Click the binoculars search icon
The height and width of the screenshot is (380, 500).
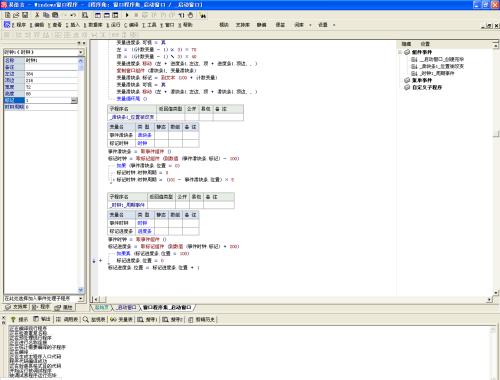point(202,15)
